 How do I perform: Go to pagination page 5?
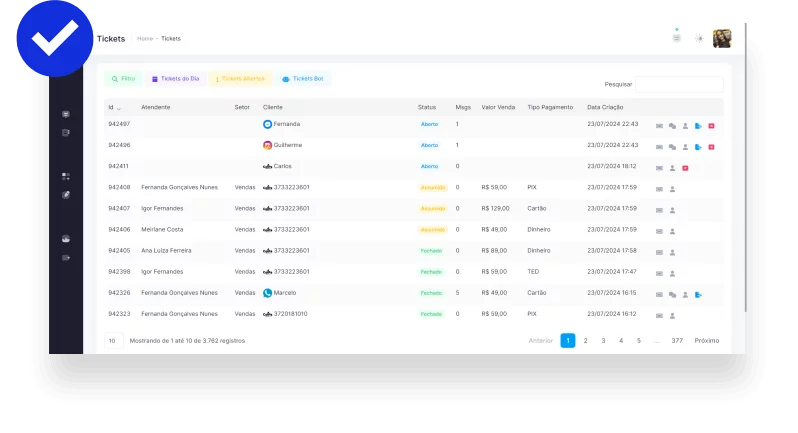pyautogui.click(x=639, y=341)
